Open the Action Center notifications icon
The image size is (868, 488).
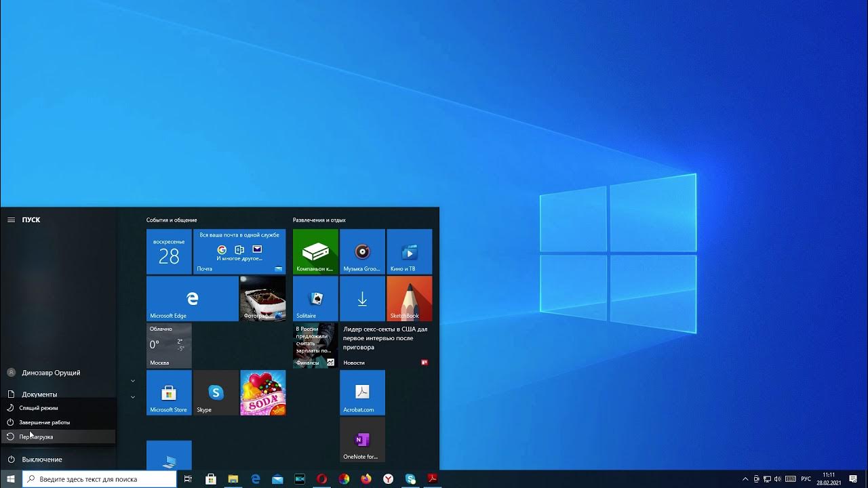click(x=853, y=479)
